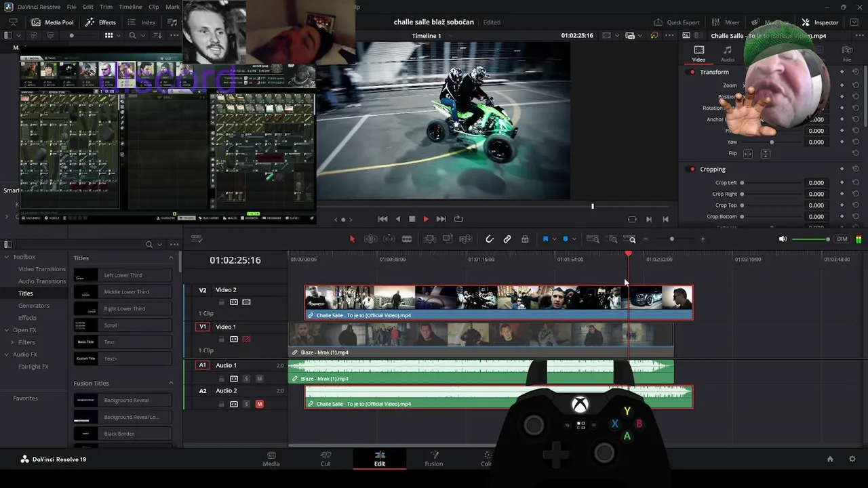
Task: Toggle the Effects panel button
Action: (x=100, y=22)
